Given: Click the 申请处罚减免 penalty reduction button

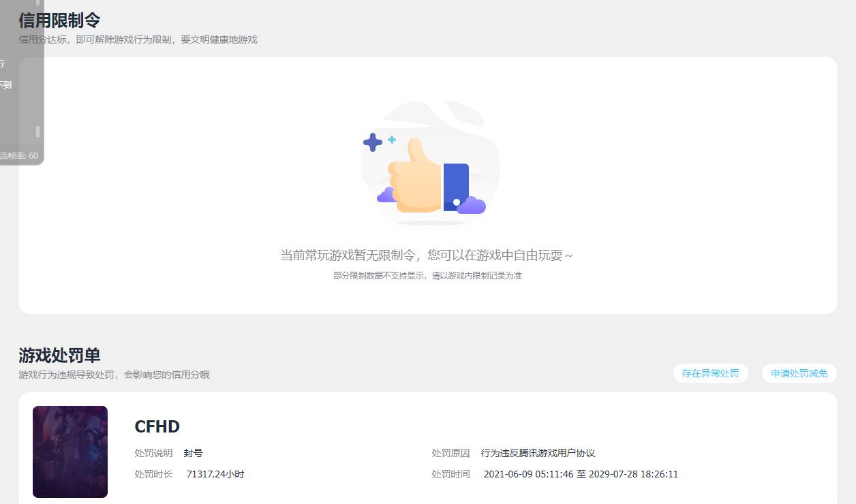Looking at the screenshot, I should [798, 373].
